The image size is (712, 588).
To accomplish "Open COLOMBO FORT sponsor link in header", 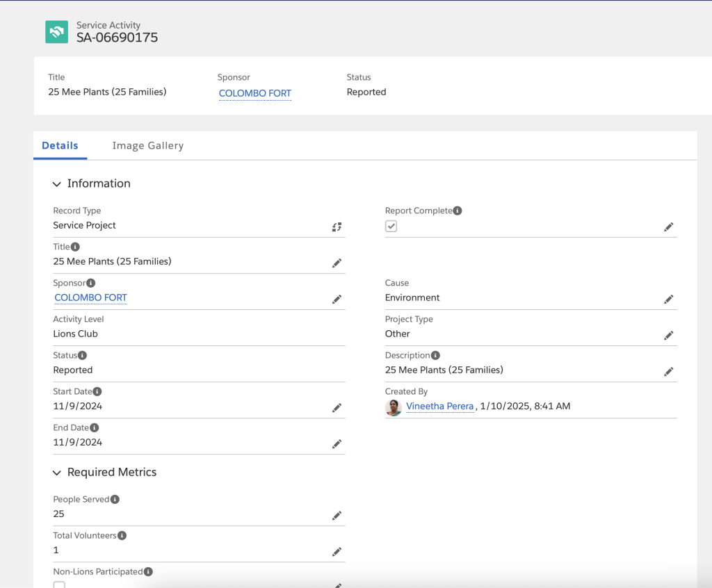I will click(x=254, y=93).
